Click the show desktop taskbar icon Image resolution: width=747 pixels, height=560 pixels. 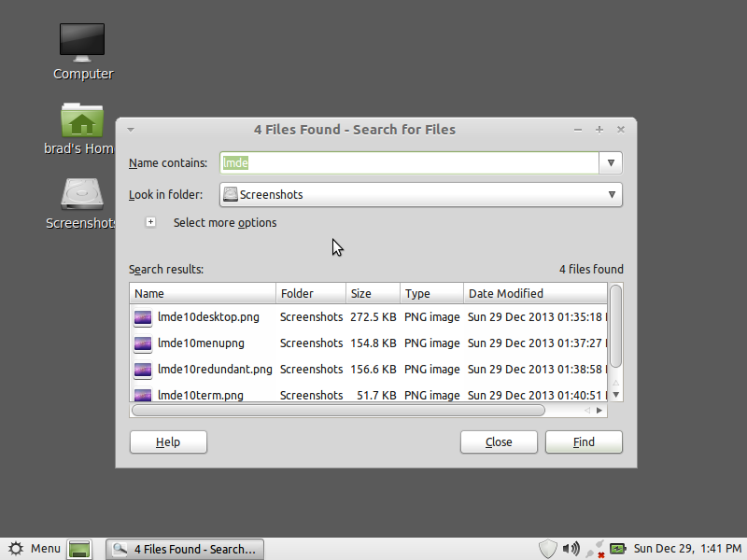tap(79, 549)
